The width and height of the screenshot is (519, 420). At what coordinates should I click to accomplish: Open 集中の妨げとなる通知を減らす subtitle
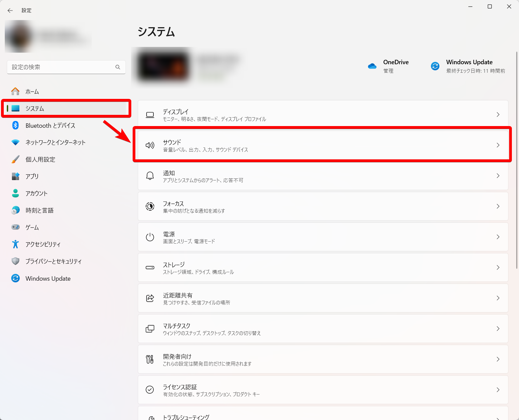tap(194, 211)
